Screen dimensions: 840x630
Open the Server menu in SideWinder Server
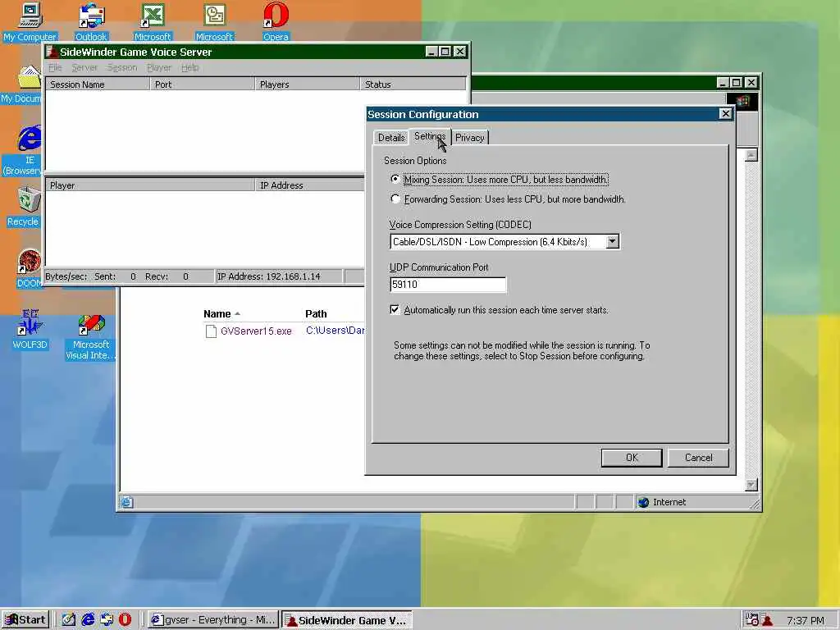point(84,67)
